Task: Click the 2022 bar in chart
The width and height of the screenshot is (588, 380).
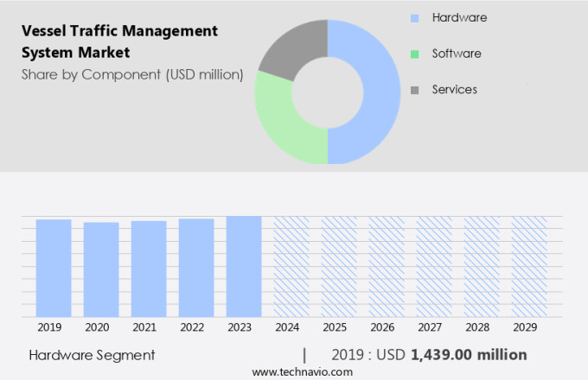Action: pos(196,268)
